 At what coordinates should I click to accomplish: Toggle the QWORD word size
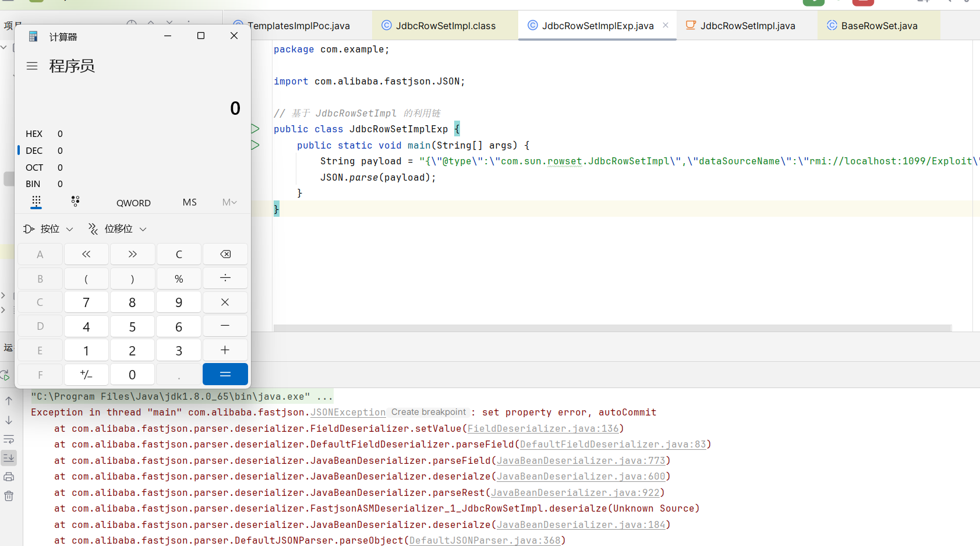[133, 203]
